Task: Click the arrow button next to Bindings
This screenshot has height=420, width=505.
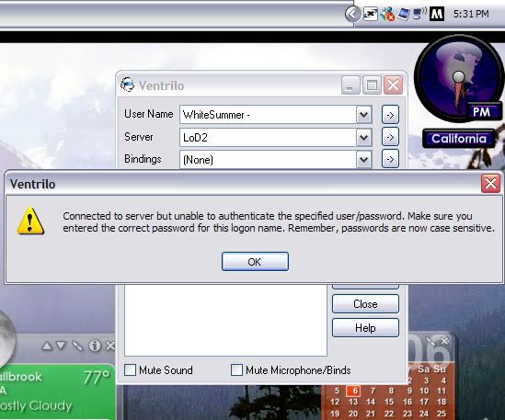Action: pyautogui.click(x=390, y=159)
